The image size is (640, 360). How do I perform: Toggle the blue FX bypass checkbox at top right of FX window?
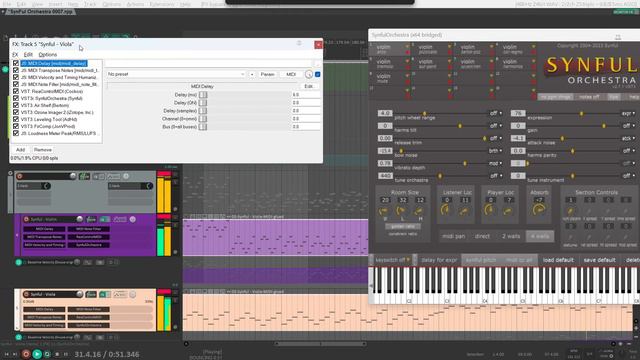pyautogui.click(x=318, y=74)
